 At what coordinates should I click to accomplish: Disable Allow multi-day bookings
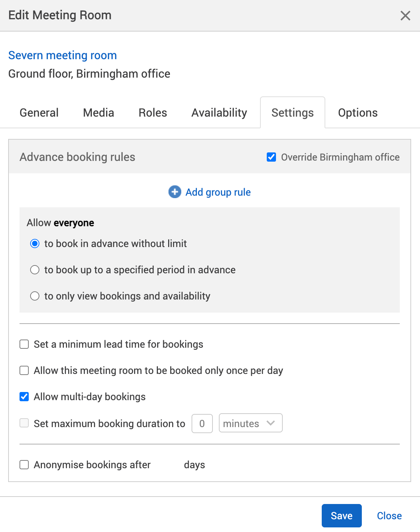pos(24,397)
